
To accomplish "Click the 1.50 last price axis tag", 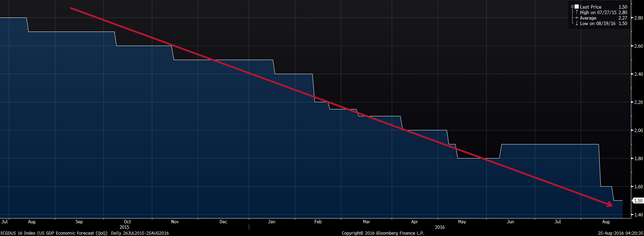I will point(638,201).
